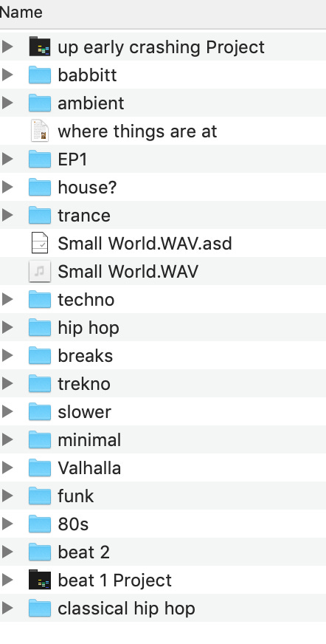Expand the funk folder triangle

[x=7, y=496]
